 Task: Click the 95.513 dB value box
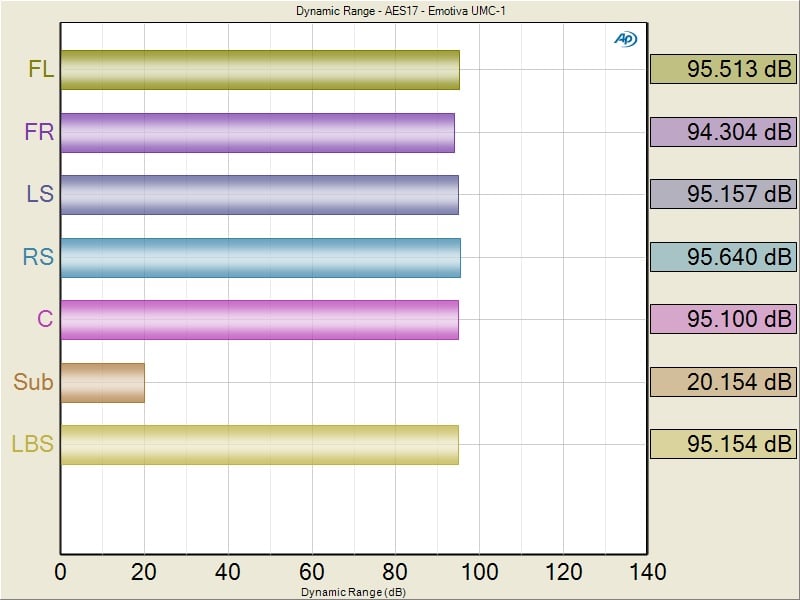723,69
